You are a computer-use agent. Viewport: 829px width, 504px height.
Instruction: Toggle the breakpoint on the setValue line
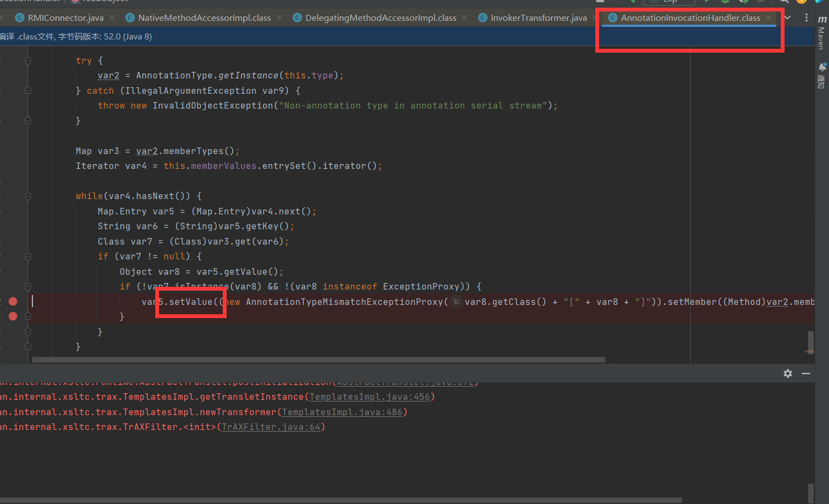(13, 302)
